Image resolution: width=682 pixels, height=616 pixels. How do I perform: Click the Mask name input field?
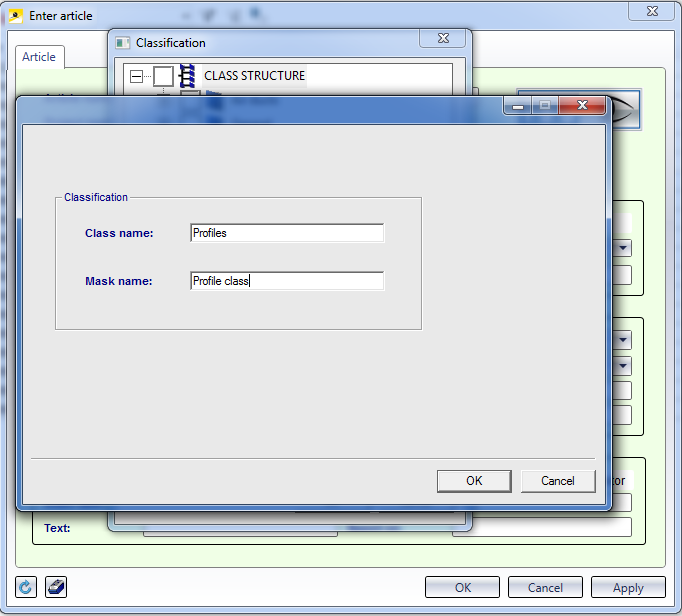287,281
